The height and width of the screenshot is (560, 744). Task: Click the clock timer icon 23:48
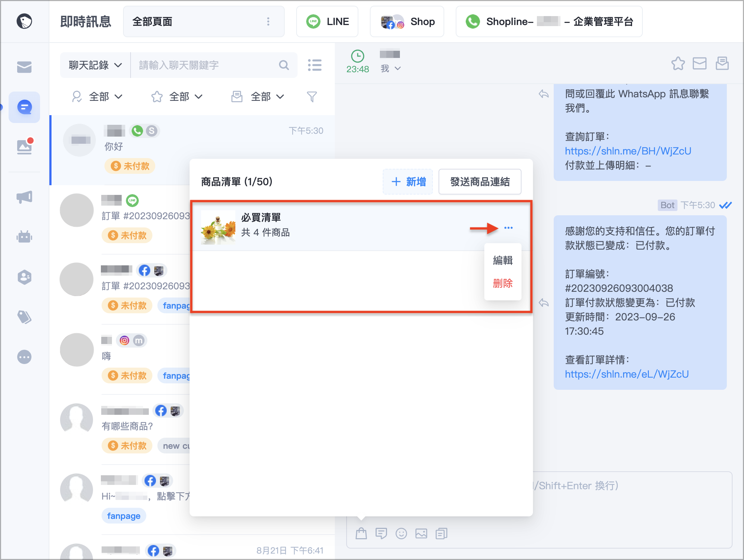pos(358,57)
